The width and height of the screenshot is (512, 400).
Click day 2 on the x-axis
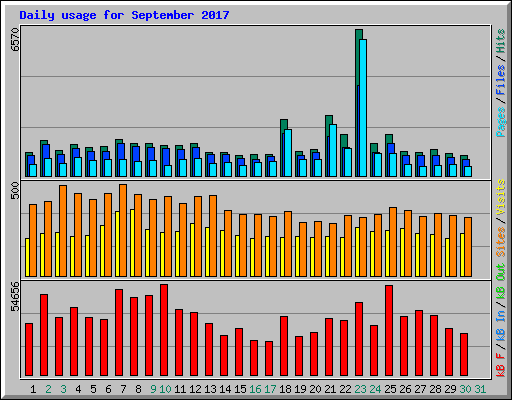48,389
